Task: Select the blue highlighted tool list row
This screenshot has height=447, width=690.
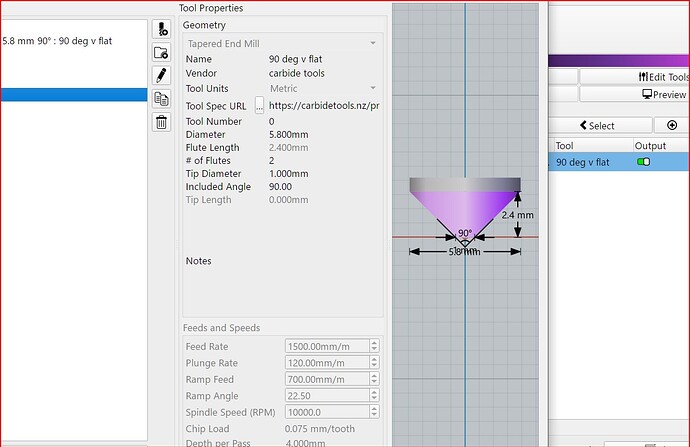Action: [74, 95]
